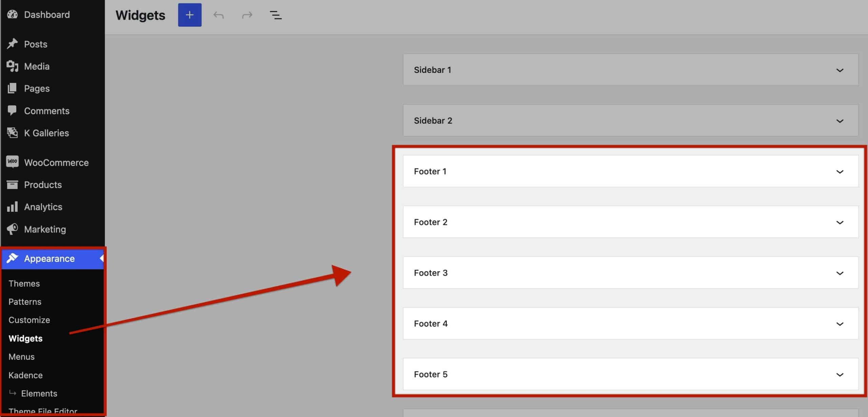Click the Comments speech bubble icon
This screenshot has height=417, width=868.
coord(13,110)
